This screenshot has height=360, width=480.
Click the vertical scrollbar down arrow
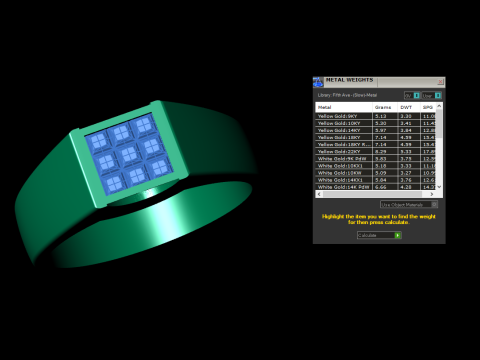point(439,187)
